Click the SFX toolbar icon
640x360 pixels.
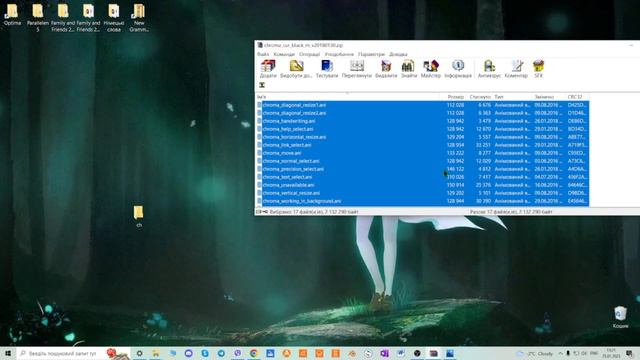coord(538,69)
